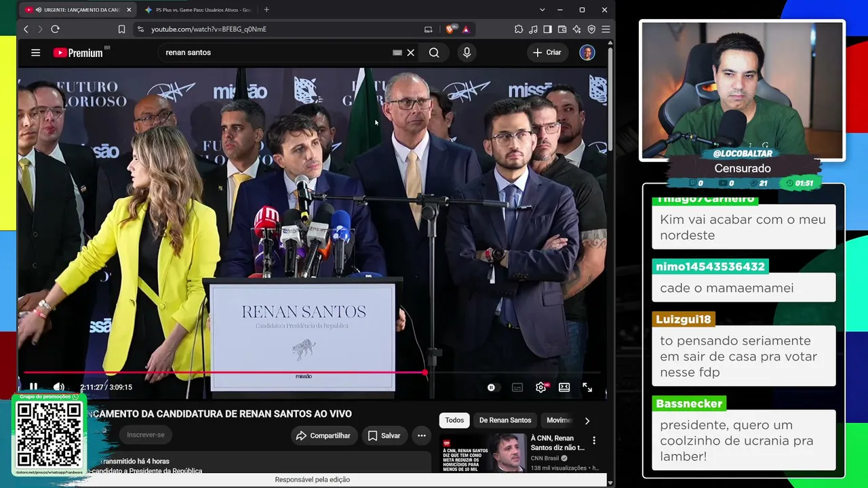
Task: Pause the video playback
Action: coord(33,387)
